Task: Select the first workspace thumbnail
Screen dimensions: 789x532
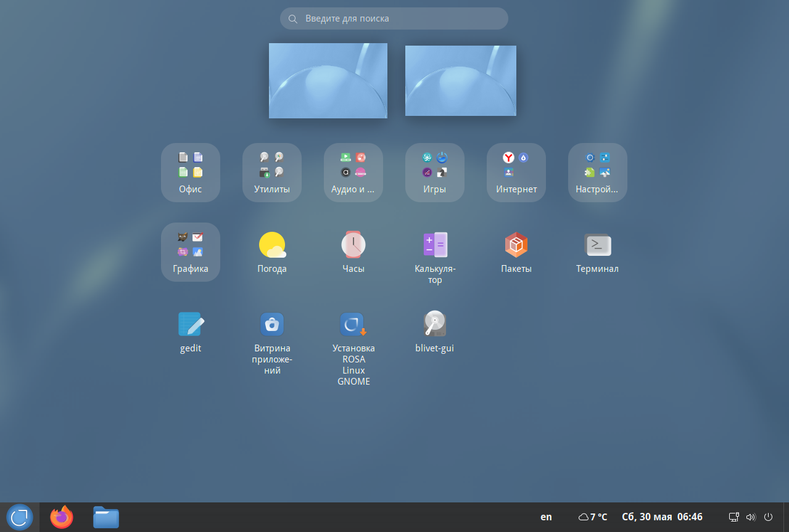Action: pyautogui.click(x=328, y=81)
